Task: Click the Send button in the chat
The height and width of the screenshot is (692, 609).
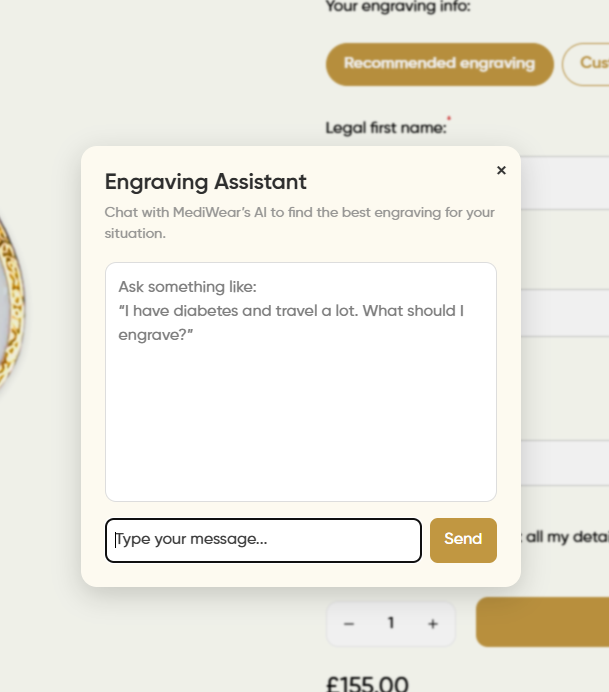Action: 463,540
